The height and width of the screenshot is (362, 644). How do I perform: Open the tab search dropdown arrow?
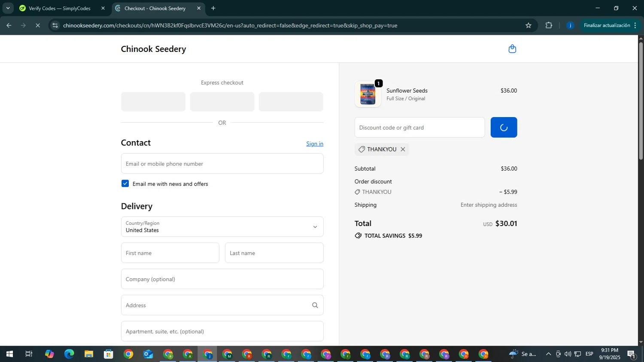coord(8,8)
